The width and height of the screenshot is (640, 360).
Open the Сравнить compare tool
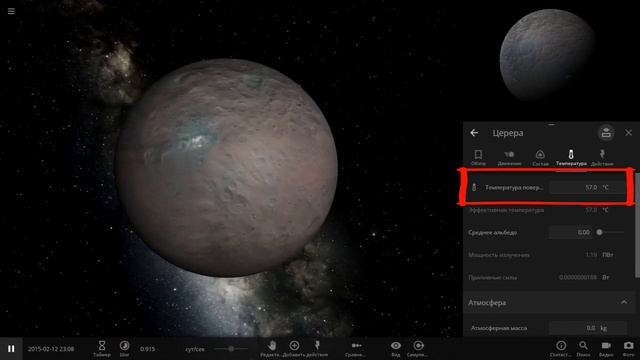click(x=356, y=349)
